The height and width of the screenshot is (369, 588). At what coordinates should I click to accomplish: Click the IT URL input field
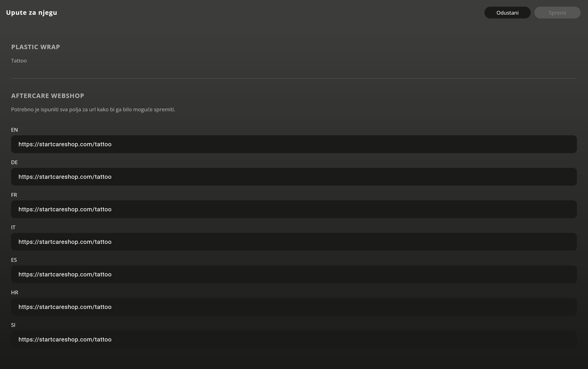[294, 242]
